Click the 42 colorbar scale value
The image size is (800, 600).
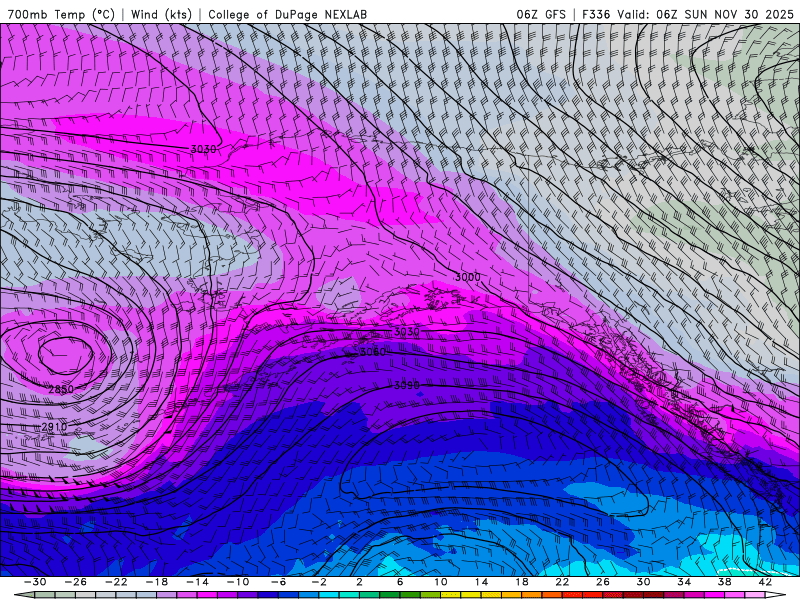765,582
